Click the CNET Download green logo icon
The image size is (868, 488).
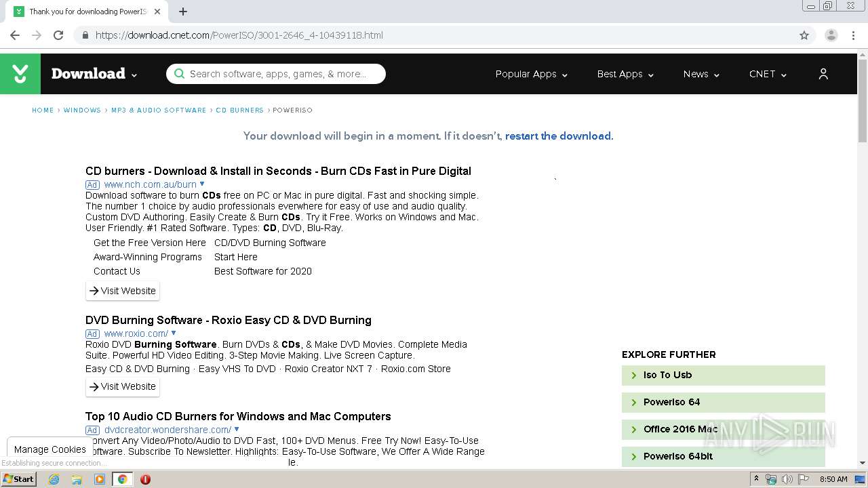point(20,74)
